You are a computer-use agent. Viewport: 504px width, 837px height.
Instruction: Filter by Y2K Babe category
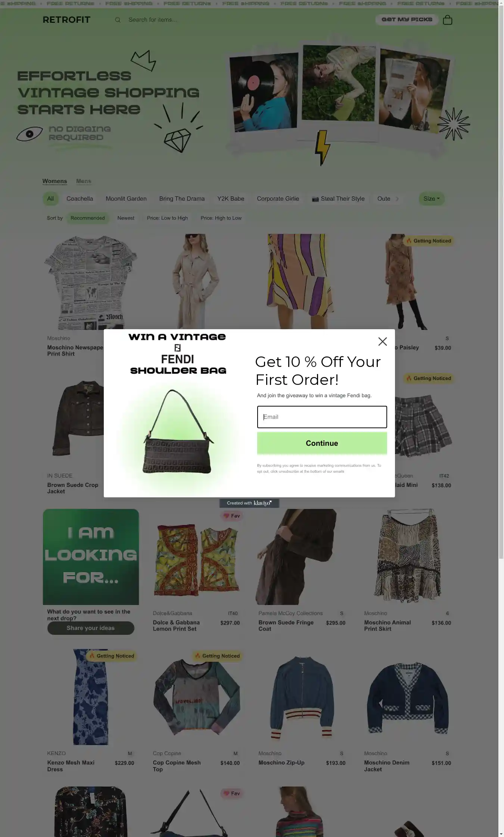coord(231,199)
